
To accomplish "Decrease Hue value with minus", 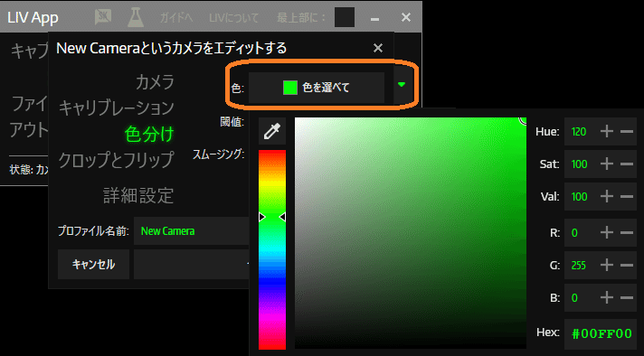I will pos(627,131).
